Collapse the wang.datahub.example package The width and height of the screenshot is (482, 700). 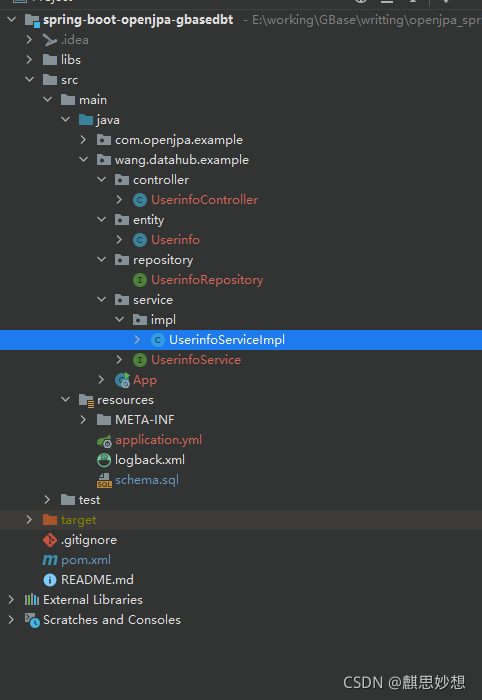coord(83,159)
